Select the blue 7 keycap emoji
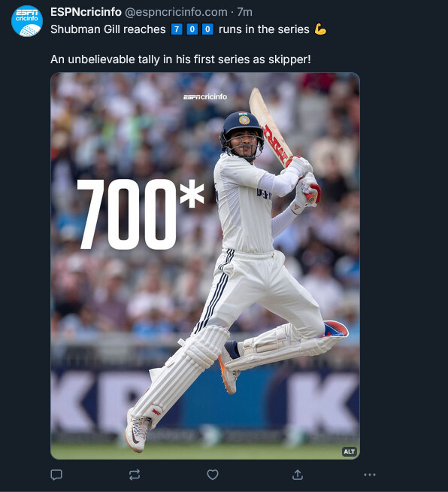 (x=177, y=29)
